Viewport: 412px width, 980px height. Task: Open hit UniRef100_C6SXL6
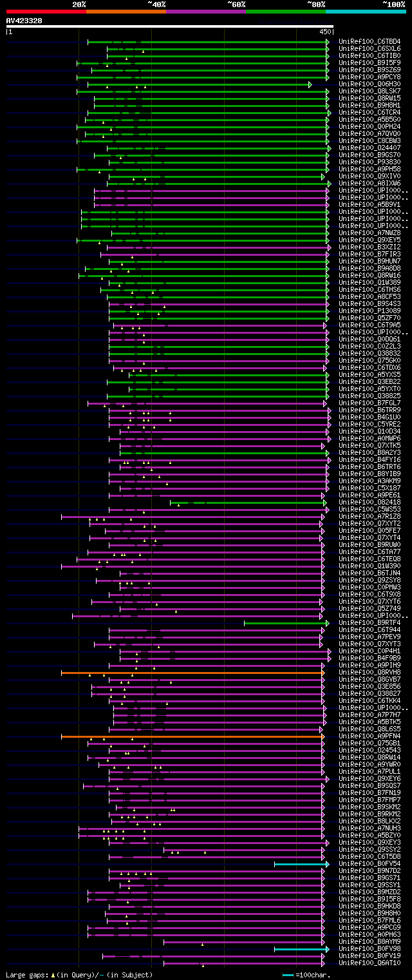[370, 48]
